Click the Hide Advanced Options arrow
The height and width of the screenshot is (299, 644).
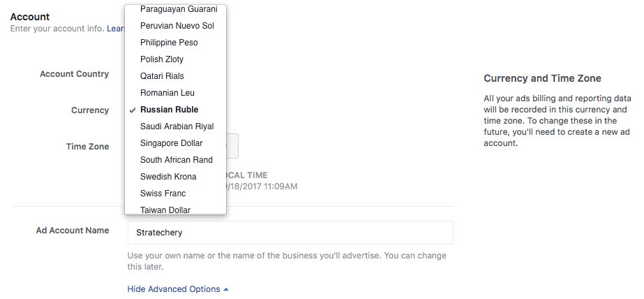(226, 289)
